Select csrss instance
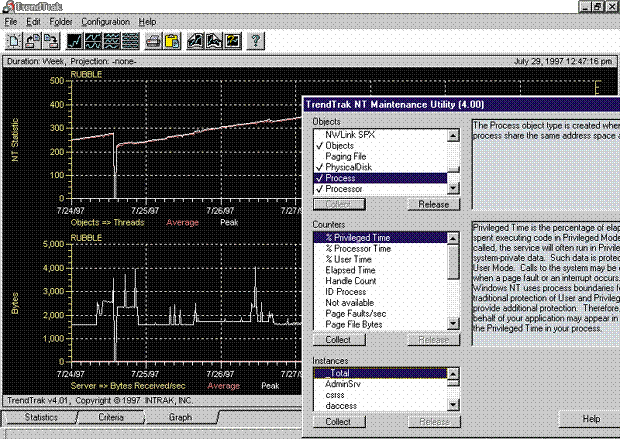620x439 pixels. [380, 395]
